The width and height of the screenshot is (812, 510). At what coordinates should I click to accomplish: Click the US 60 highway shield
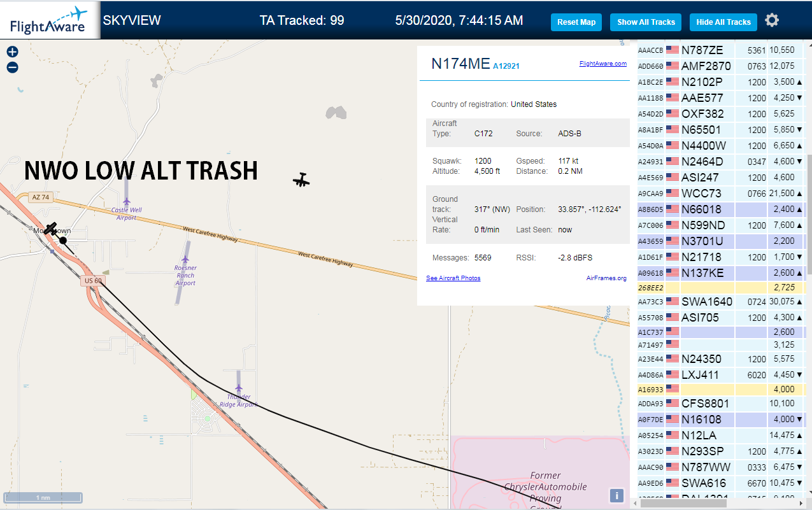tap(92, 281)
